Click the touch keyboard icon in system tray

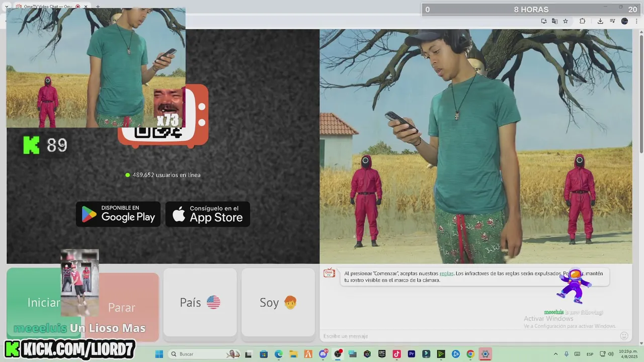[x=578, y=354]
